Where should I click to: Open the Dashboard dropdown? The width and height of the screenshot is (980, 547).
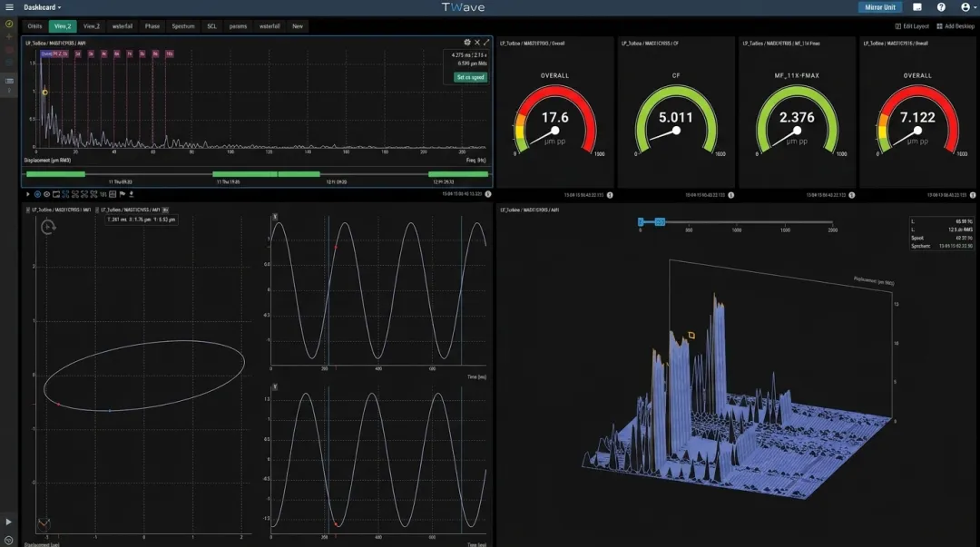point(43,7)
